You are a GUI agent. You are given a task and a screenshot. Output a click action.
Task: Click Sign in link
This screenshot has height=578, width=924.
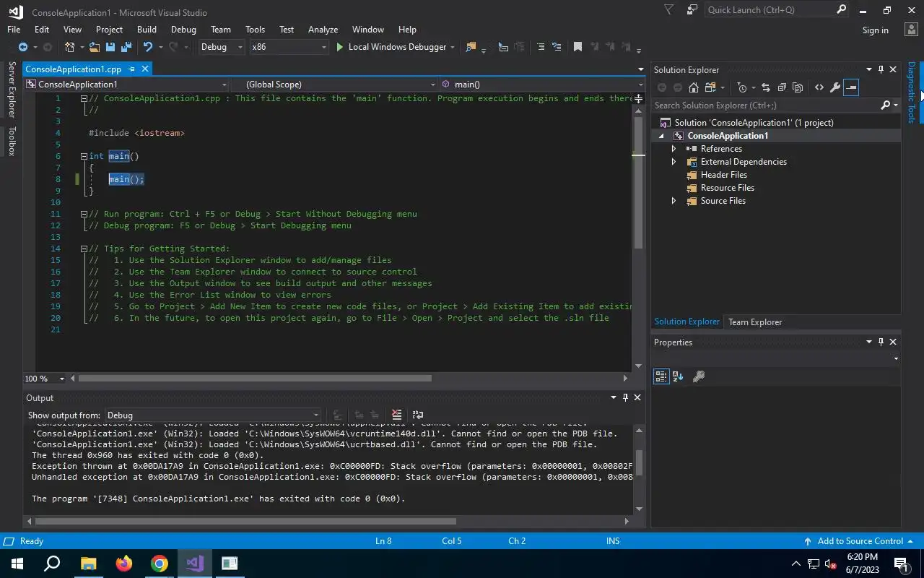point(875,30)
